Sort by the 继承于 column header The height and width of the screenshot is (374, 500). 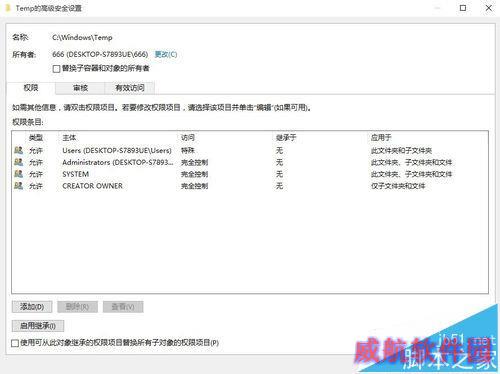click(x=286, y=138)
